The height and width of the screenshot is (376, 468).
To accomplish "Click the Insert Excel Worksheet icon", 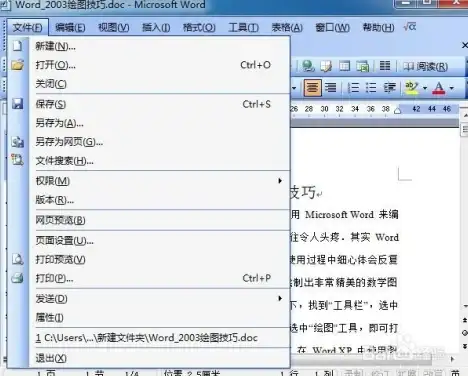I will (x=362, y=66).
